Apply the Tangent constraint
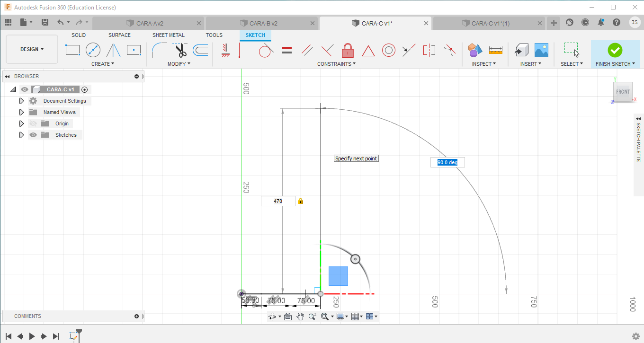The image size is (644, 343). coord(267,50)
